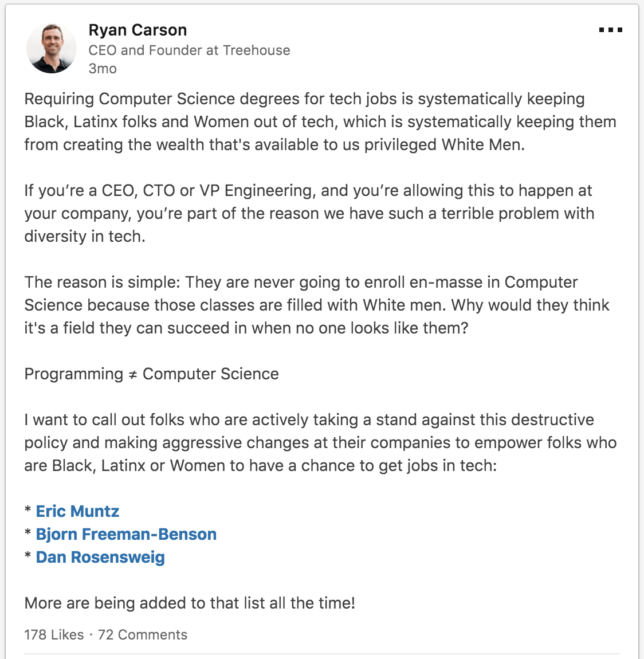
Task: Click the More are being added sentence
Action: click(x=190, y=603)
